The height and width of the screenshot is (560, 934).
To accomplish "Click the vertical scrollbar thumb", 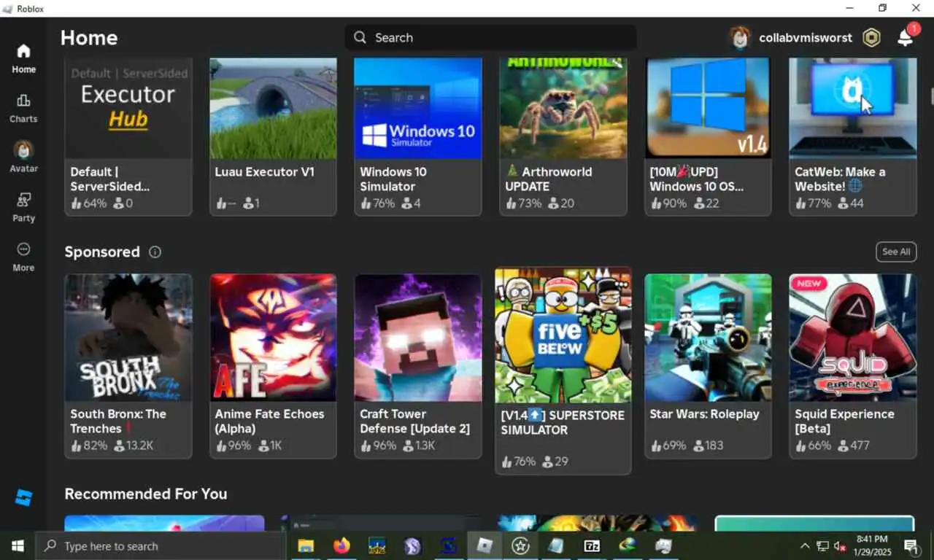I will 931,96.
